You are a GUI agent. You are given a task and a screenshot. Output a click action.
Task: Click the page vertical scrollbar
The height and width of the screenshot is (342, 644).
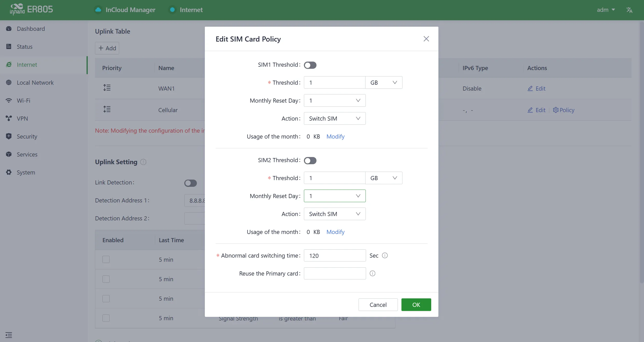point(641,154)
